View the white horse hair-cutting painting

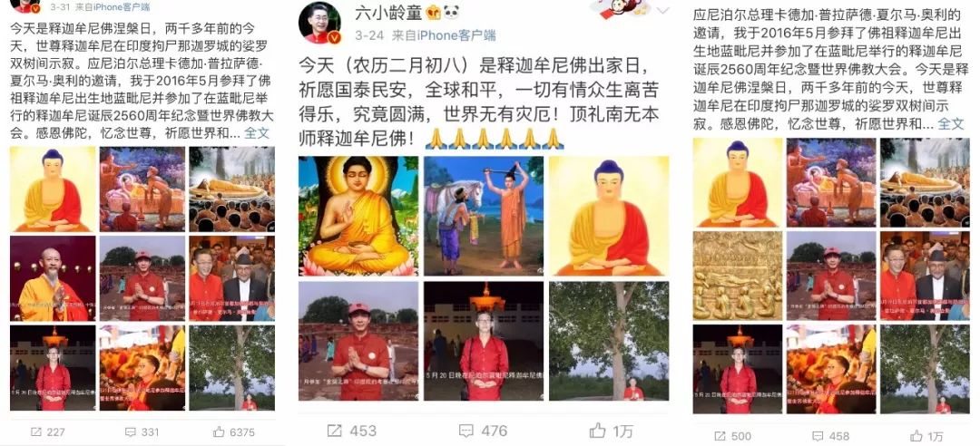pyautogui.click(x=484, y=216)
